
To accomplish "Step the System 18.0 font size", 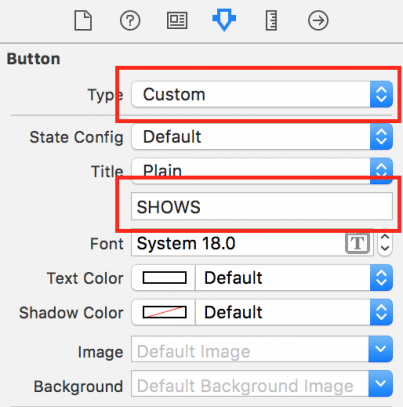I will 385,243.
